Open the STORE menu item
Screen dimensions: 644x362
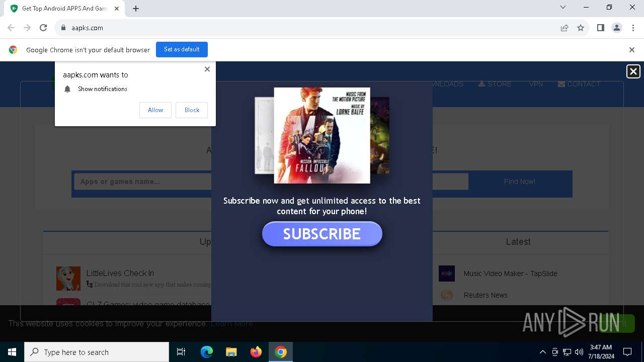[x=495, y=84]
